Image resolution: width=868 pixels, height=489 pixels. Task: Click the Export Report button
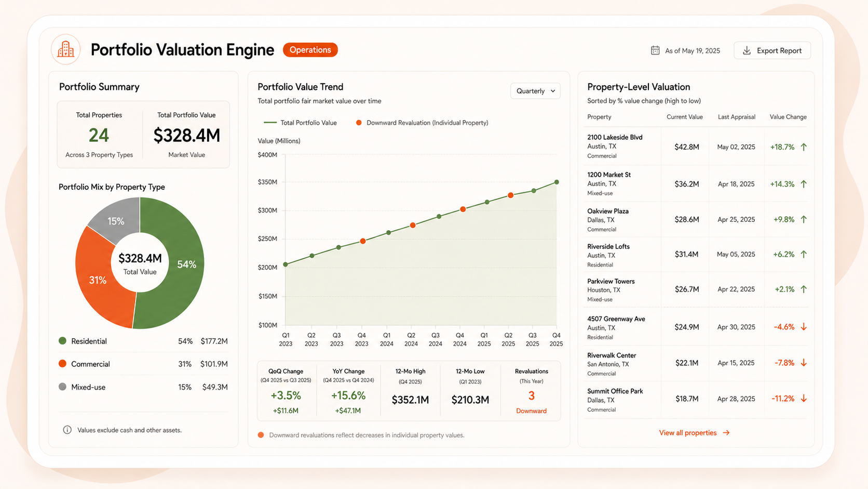(x=772, y=50)
